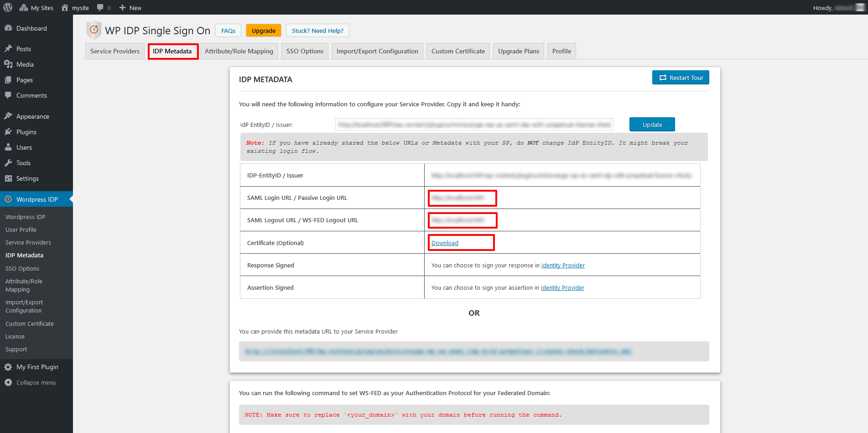
Task: Click the blurred metadata URL link
Action: (x=438, y=351)
